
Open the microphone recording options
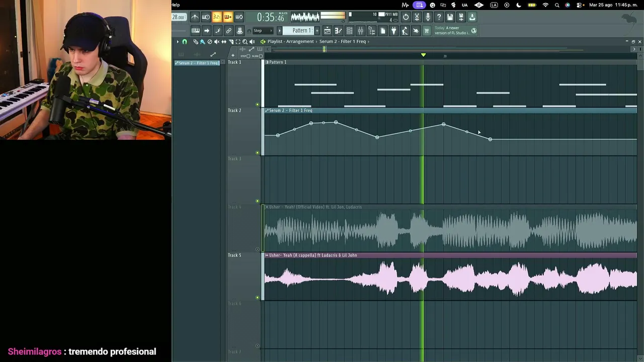pos(428,17)
